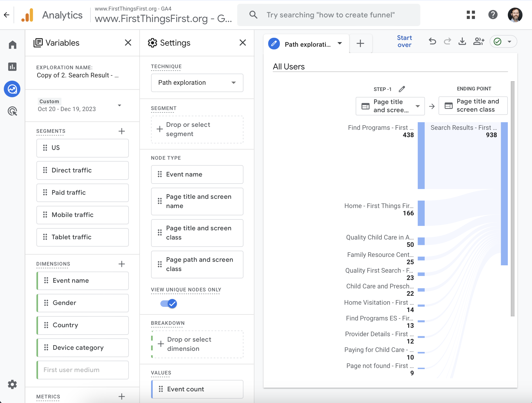Open Advertising icon in left sidebar
The width and height of the screenshot is (532, 403).
tap(12, 111)
